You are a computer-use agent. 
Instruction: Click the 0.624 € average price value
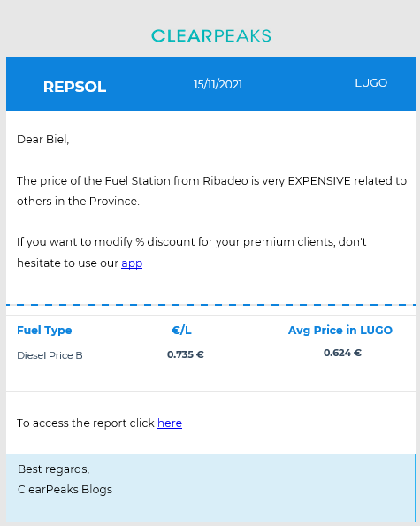coord(342,353)
